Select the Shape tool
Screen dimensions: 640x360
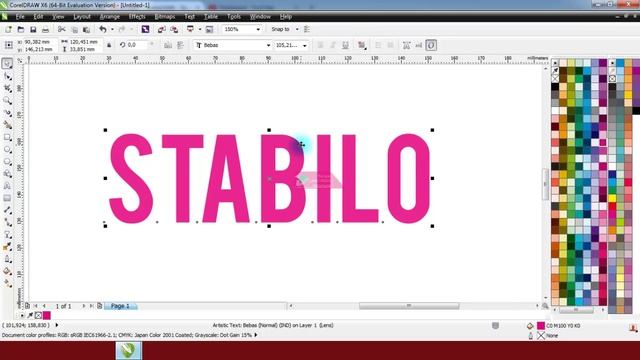coord(7,76)
